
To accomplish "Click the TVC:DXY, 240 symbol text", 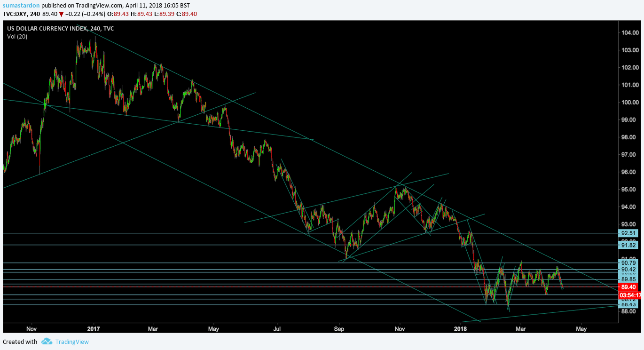I will (x=21, y=14).
